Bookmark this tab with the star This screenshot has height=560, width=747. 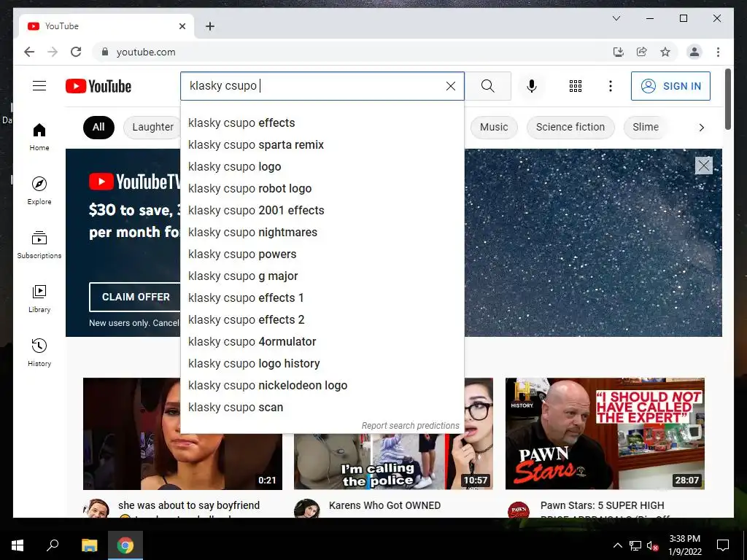(665, 52)
